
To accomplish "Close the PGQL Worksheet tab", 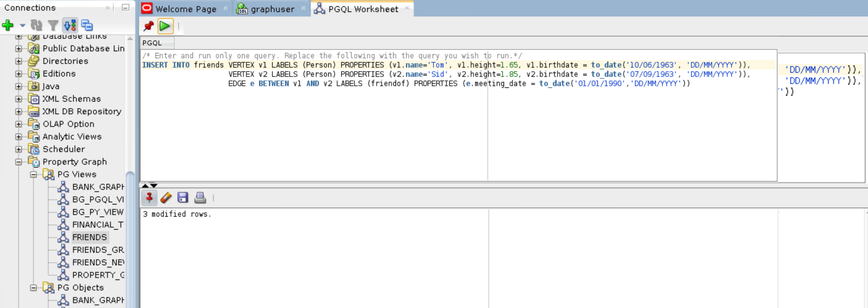I will click(407, 8).
